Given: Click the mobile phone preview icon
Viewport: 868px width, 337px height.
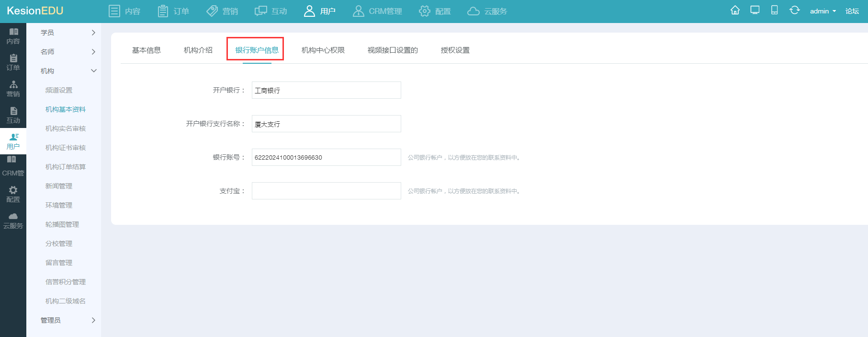Looking at the screenshot, I should [x=774, y=10].
